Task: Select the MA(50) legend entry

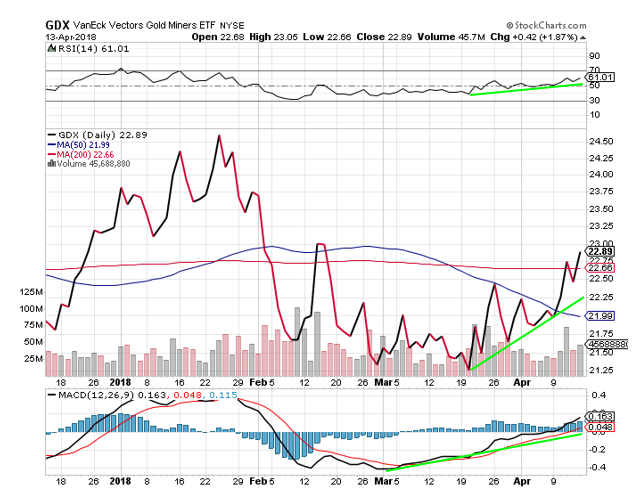Action: [76, 145]
